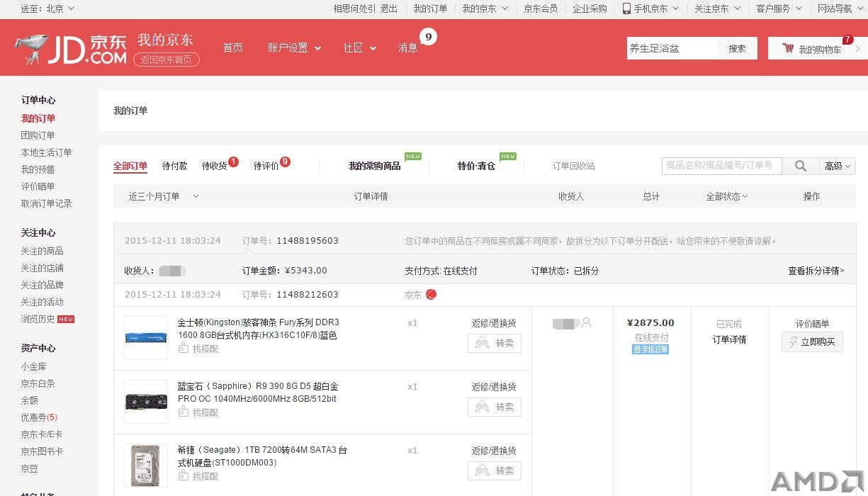The height and width of the screenshot is (496, 868).
Task: Click order number 11488212603
Action: [308, 295]
